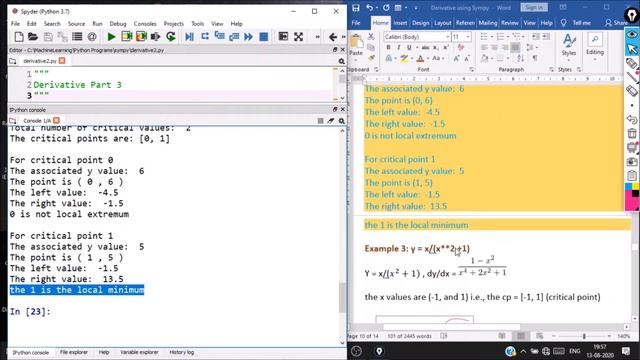
Task: Toggle Bold formatting in Word
Action: click(x=388, y=48)
